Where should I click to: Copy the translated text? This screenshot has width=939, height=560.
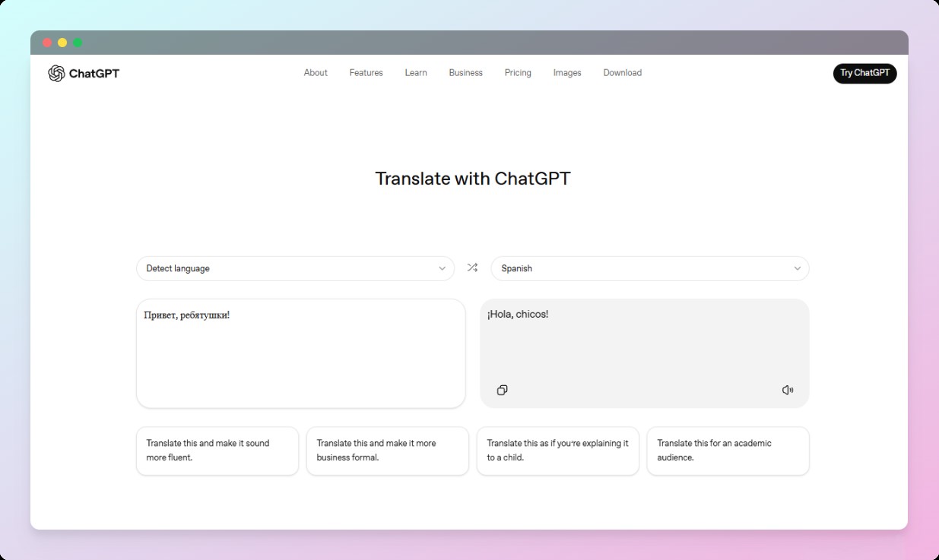502,389
